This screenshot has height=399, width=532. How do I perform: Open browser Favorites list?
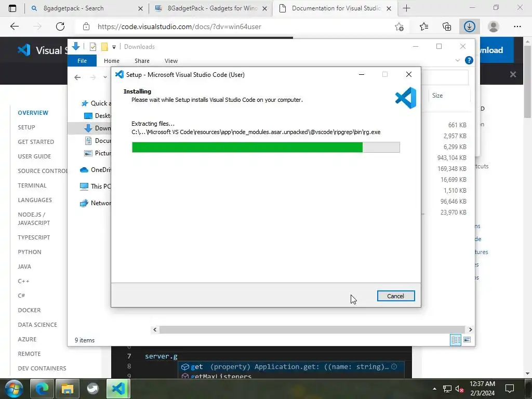pos(423,26)
